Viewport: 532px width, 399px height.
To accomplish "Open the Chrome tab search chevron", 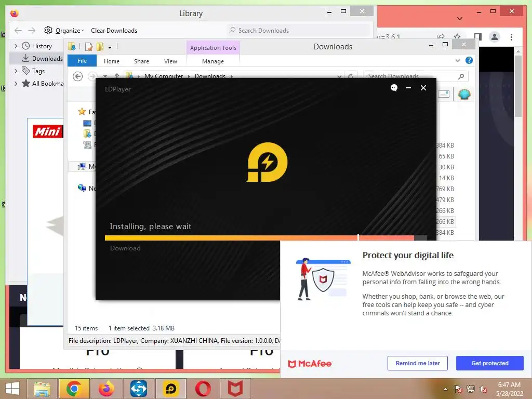I will coord(460,19).
